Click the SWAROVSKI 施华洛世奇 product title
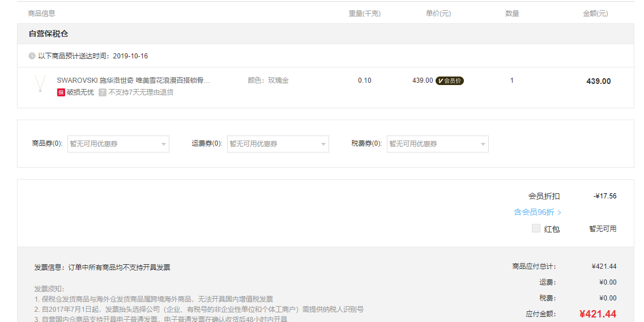This screenshot has height=322, width=644. click(x=134, y=80)
